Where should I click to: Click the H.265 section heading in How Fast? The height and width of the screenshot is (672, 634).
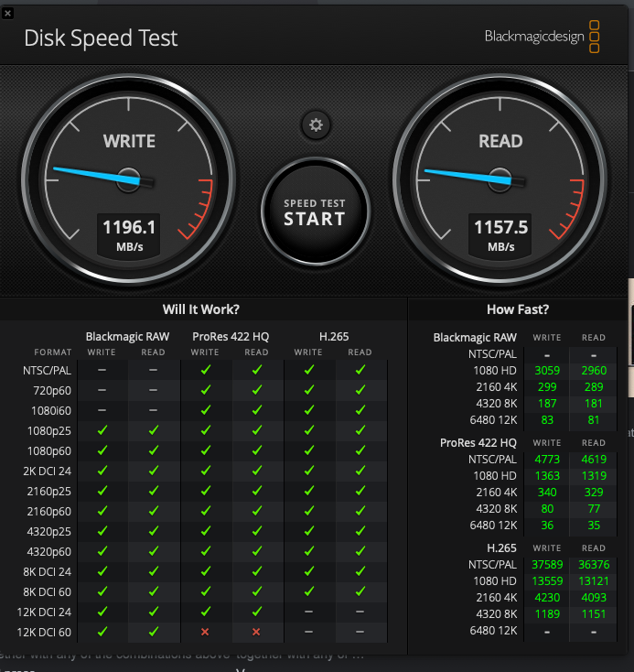(x=501, y=548)
